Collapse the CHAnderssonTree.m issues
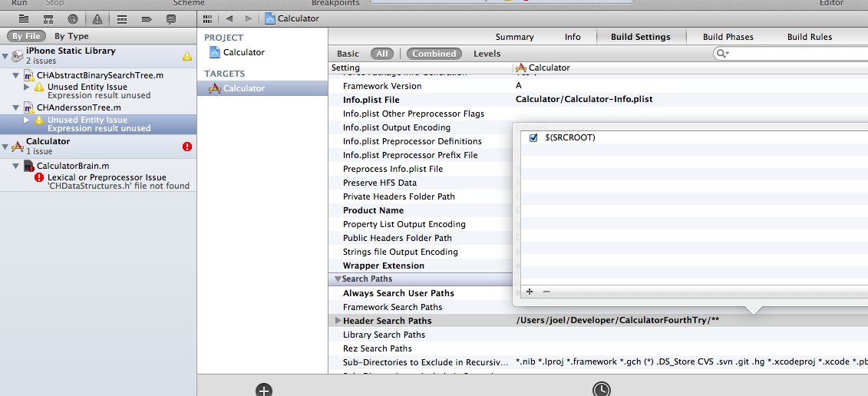The width and height of the screenshot is (868, 396). pos(15,108)
